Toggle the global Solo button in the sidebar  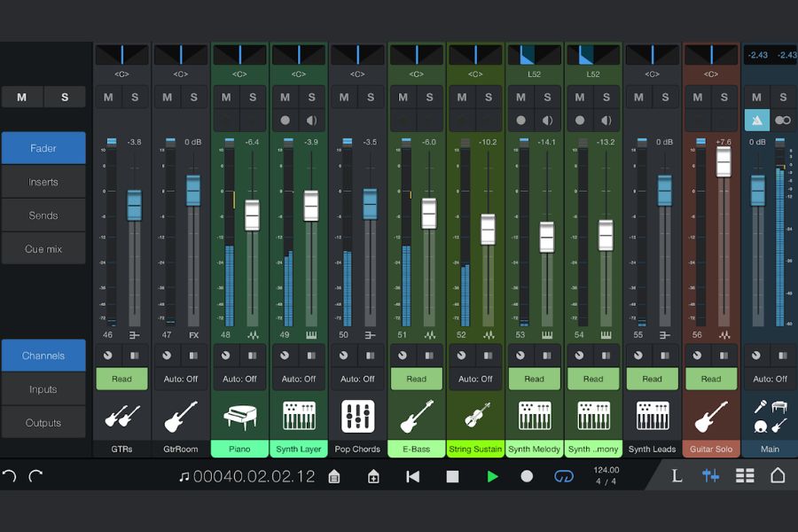(x=65, y=98)
